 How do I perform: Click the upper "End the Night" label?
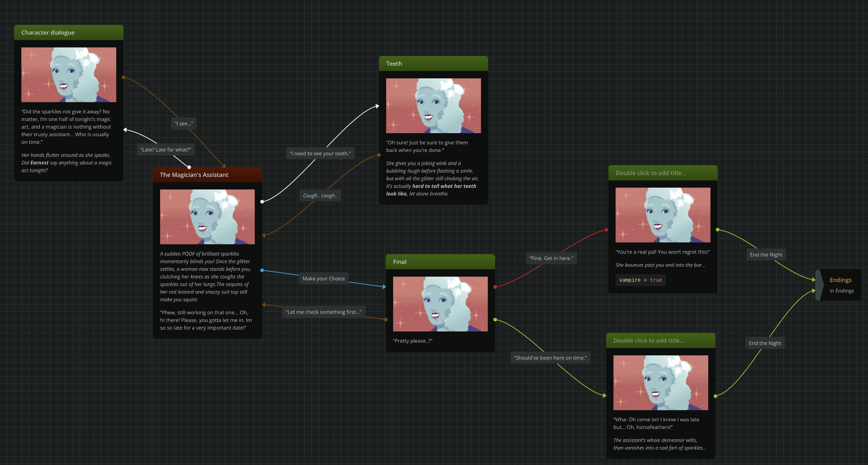coord(766,255)
